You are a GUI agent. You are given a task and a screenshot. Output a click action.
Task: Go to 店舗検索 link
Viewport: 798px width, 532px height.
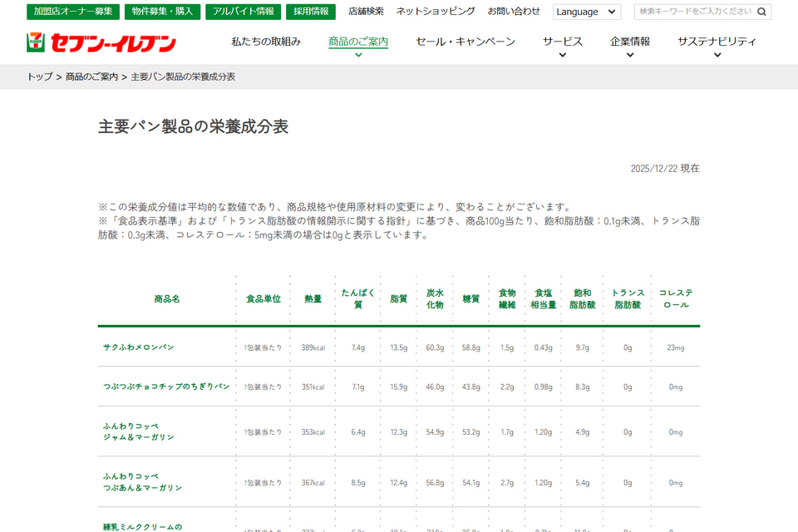(x=366, y=11)
